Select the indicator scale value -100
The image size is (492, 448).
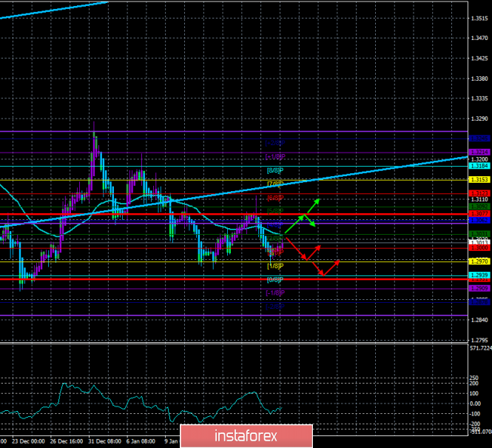[x=475, y=414]
